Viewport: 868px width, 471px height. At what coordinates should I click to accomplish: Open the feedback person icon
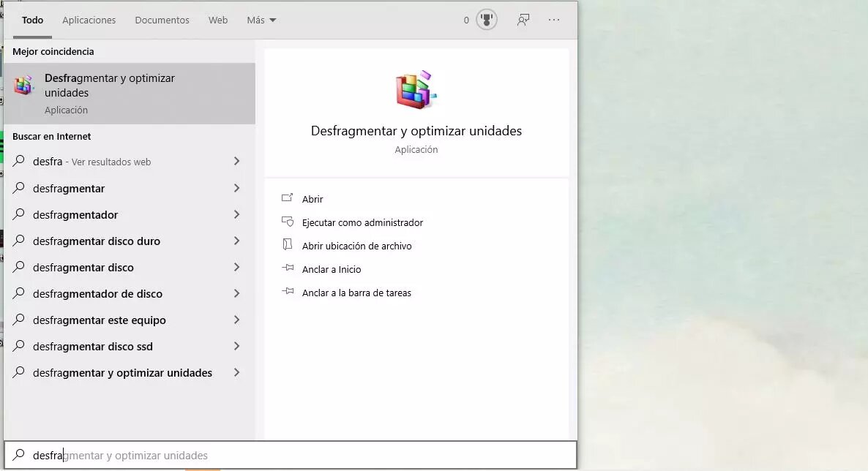[523, 20]
